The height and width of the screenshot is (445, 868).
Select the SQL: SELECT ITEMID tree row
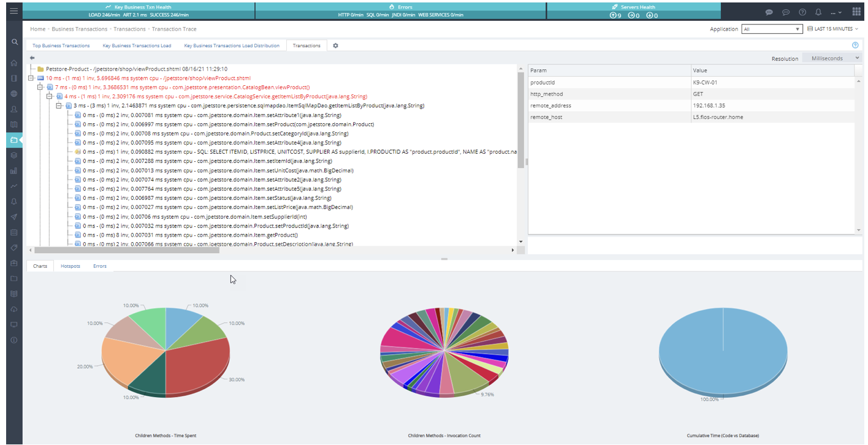click(296, 152)
